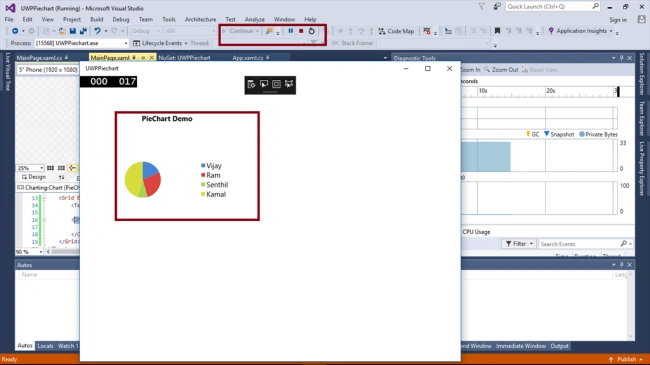Click the Design view button
The height and width of the screenshot is (365, 650).
(34, 177)
